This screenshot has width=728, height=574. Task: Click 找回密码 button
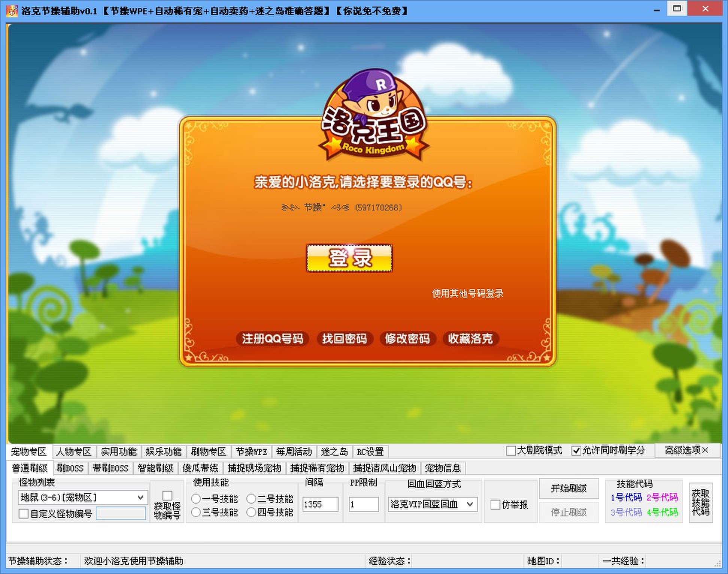pos(345,339)
